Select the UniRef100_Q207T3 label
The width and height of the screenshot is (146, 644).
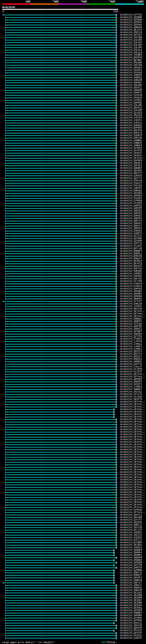(131, 178)
